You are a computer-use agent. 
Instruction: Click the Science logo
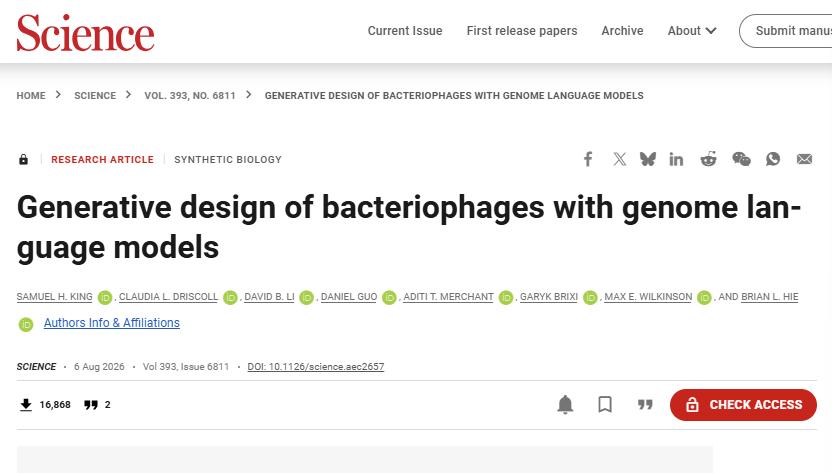pos(85,32)
